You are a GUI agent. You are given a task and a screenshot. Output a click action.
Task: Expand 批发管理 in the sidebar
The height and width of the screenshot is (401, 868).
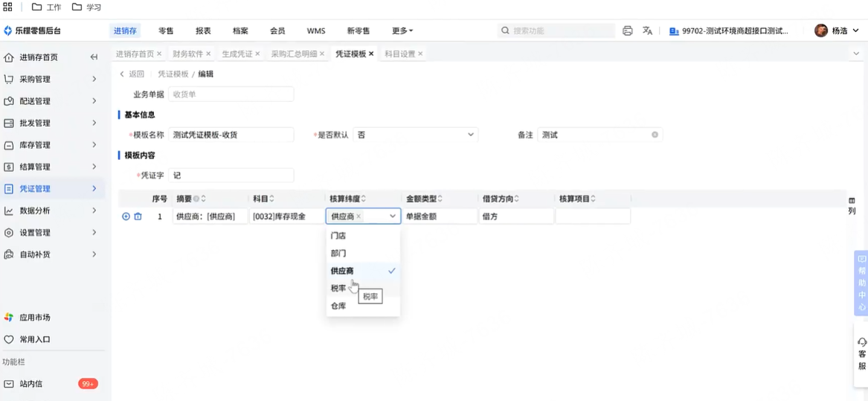(94, 123)
